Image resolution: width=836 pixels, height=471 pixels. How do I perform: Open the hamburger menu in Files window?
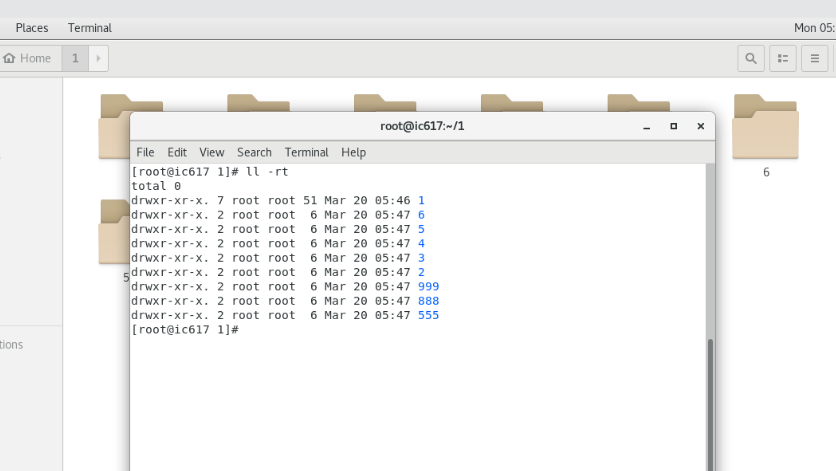click(x=815, y=58)
